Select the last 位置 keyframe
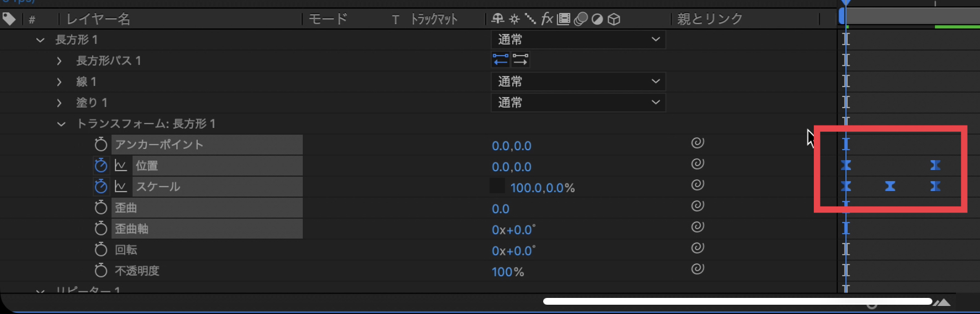 [x=936, y=165]
